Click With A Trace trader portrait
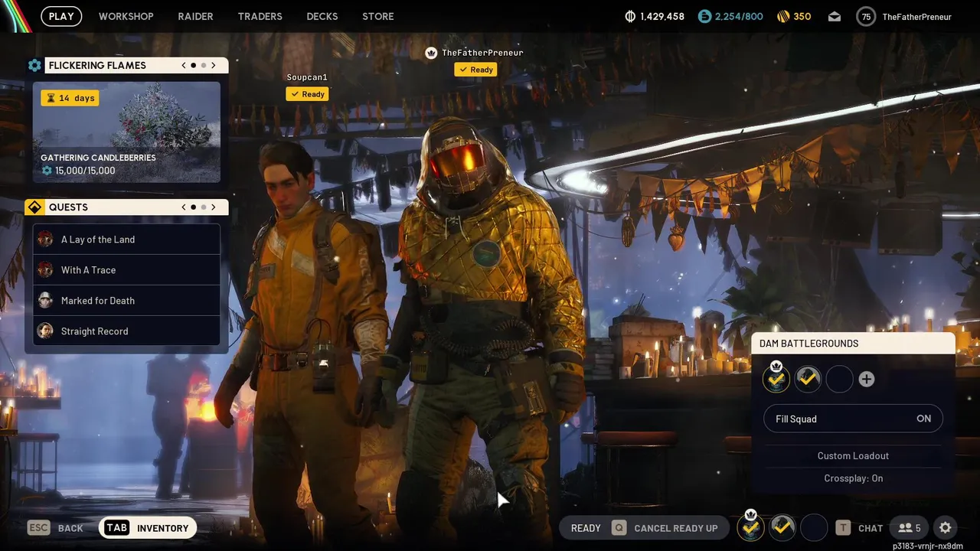 45,269
